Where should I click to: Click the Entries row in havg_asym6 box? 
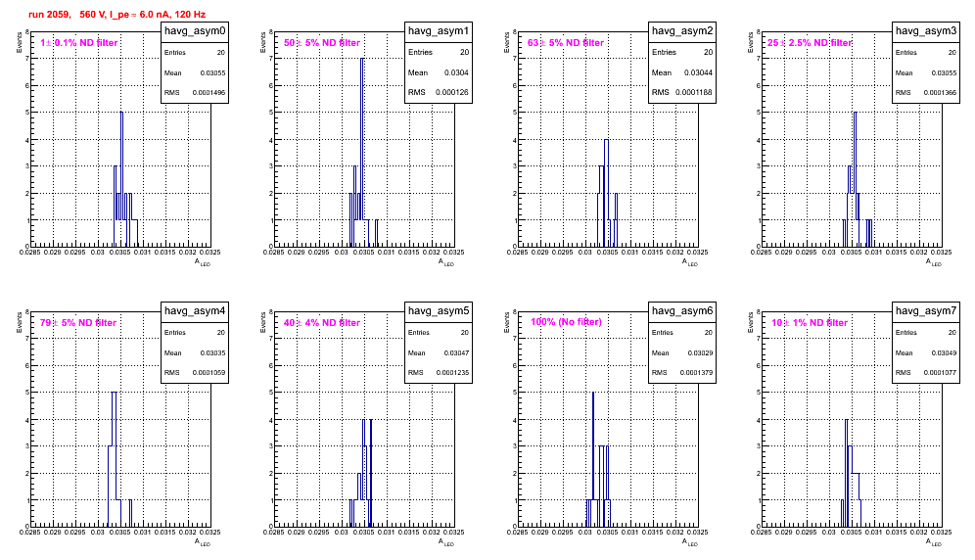(x=682, y=333)
